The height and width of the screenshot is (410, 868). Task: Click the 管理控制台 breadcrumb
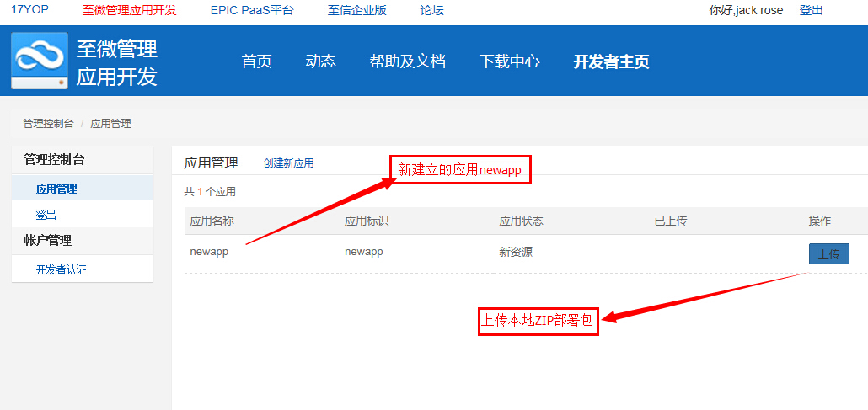(x=48, y=124)
